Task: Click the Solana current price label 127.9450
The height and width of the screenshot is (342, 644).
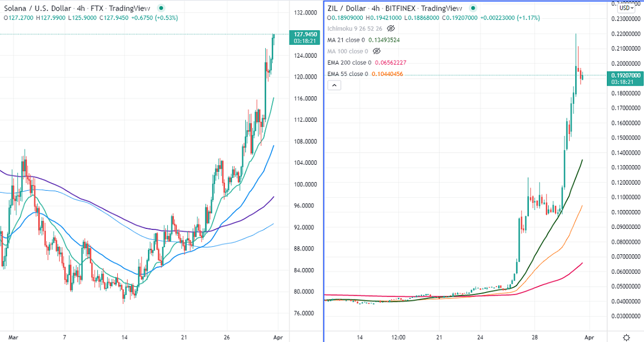Action: pyautogui.click(x=305, y=34)
